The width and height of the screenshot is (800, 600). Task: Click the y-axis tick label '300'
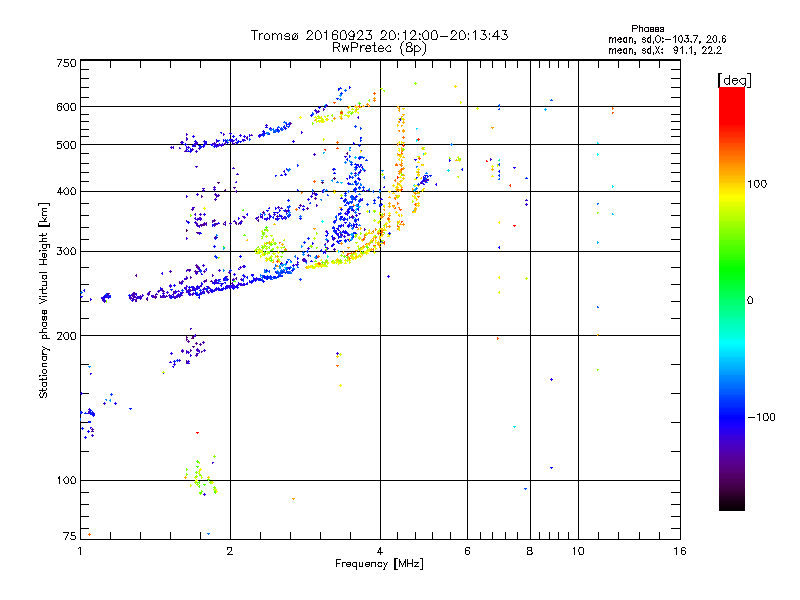[66, 251]
